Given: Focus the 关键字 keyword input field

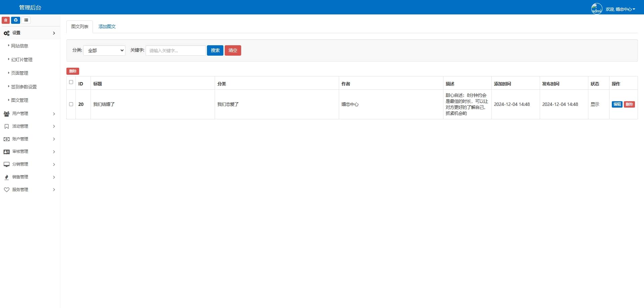Looking at the screenshot, I should (x=176, y=51).
